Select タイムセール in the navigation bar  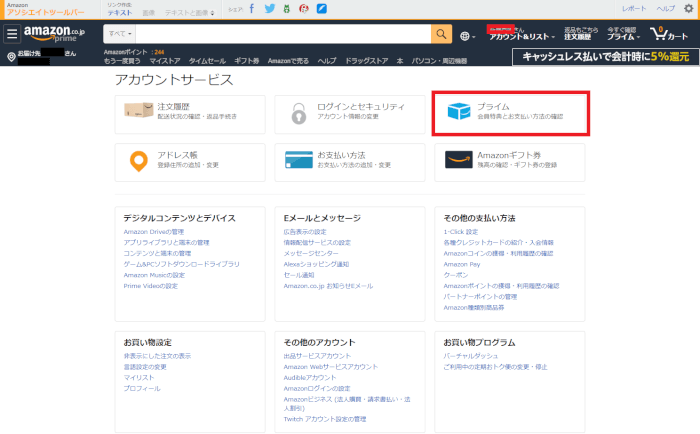coord(207,61)
